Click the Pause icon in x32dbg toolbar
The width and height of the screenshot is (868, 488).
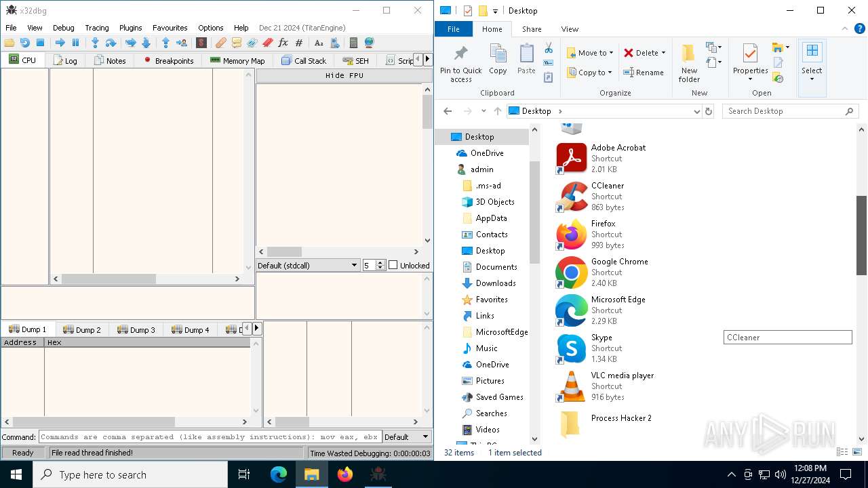[x=75, y=43]
